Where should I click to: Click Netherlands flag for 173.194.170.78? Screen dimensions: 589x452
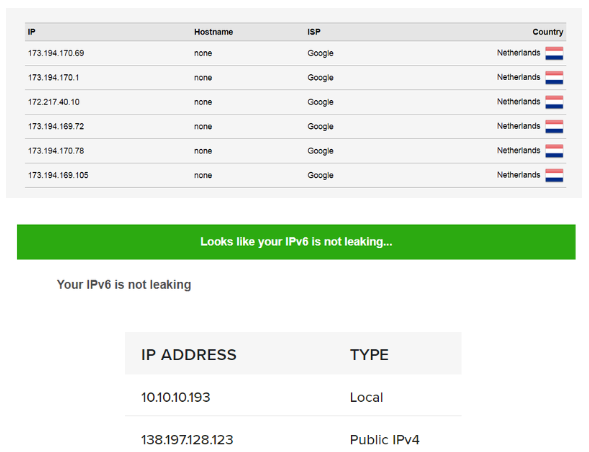click(x=554, y=151)
